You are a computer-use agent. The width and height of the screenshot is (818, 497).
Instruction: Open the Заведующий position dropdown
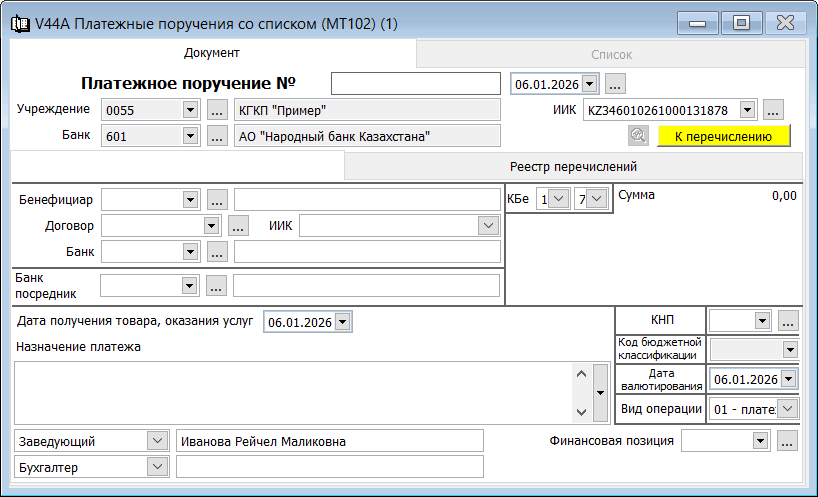156,441
